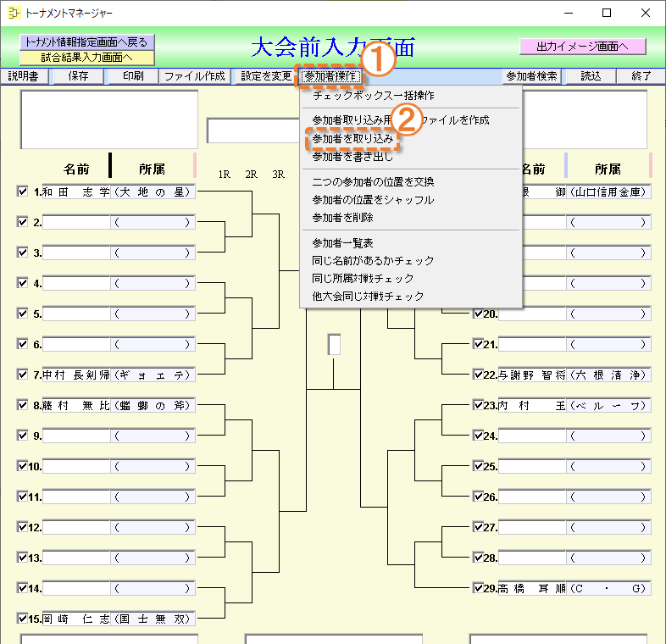The width and height of the screenshot is (666, 644).
Task: Click name field 岡崎仁志
Action: pos(76,619)
